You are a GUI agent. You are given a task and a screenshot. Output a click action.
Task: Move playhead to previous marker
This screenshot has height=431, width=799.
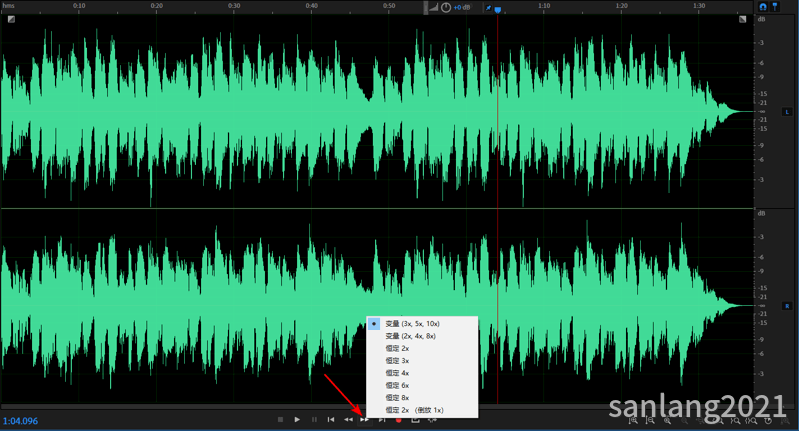pos(331,420)
